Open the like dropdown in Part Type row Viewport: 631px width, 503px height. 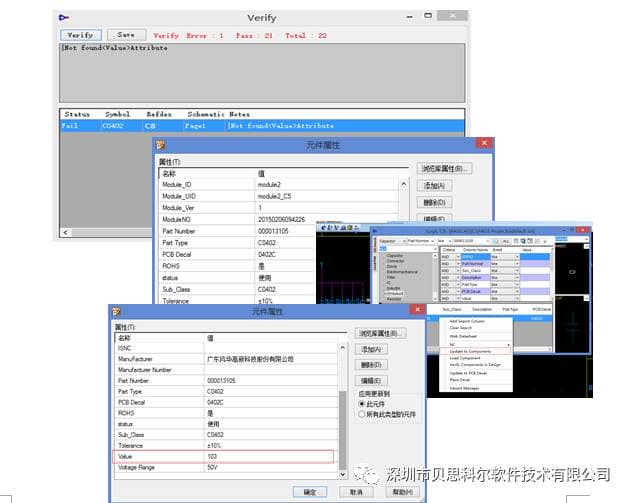tap(517, 284)
